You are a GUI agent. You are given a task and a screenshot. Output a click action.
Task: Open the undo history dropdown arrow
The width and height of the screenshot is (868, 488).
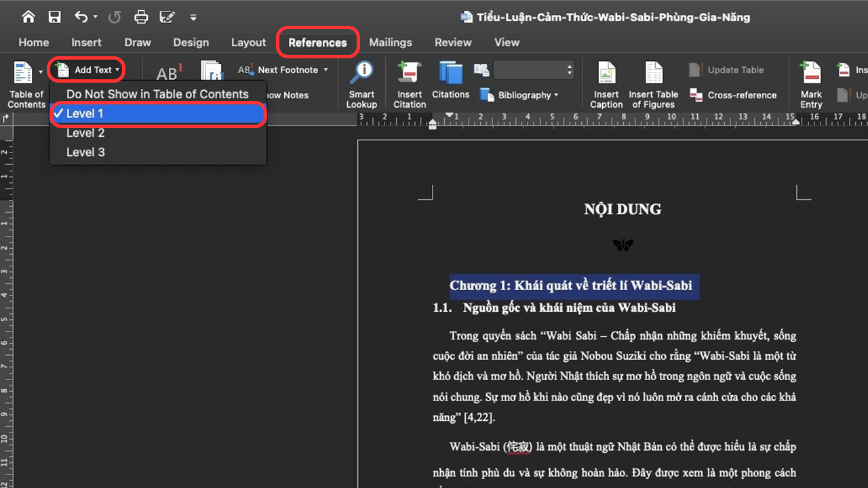tap(96, 17)
